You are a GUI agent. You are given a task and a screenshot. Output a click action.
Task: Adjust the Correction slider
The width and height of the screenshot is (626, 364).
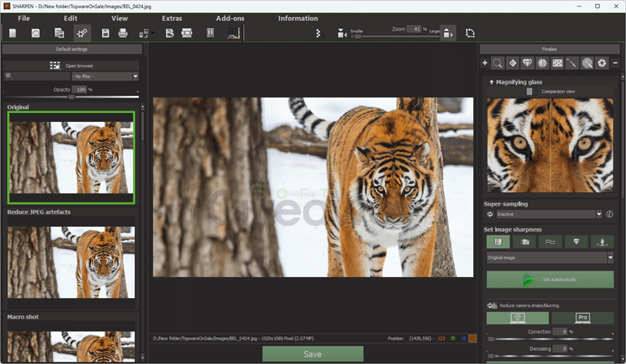click(x=550, y=339)
